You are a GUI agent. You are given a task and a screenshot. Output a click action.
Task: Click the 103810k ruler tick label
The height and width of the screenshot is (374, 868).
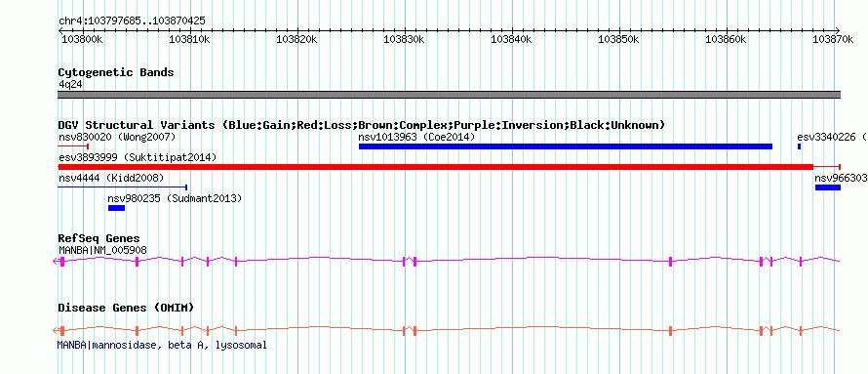(x=189, y=39)
